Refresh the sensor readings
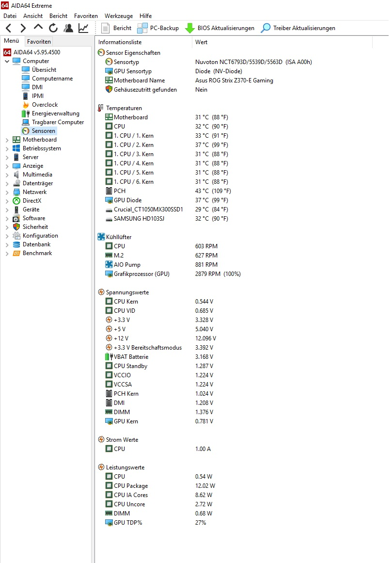This screenshot has width=392, height=563. coord(53,28)
